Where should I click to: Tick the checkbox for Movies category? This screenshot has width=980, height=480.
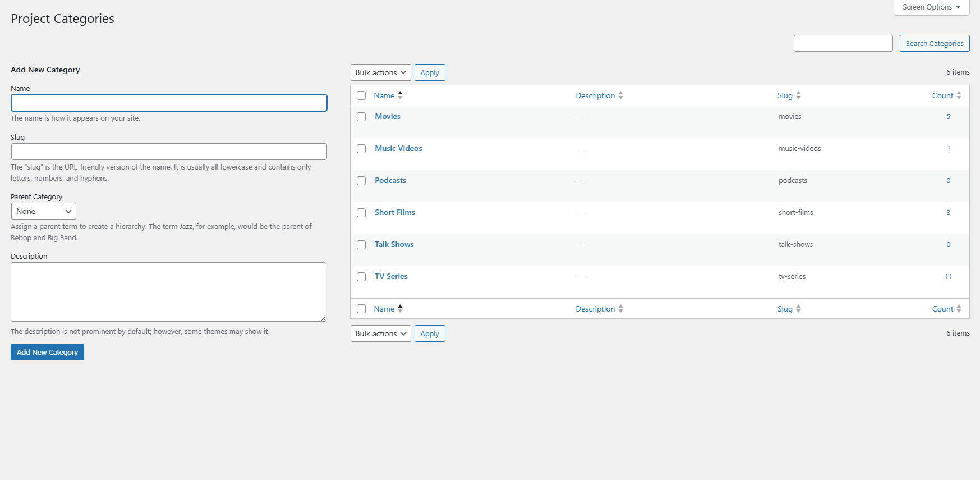361,117
